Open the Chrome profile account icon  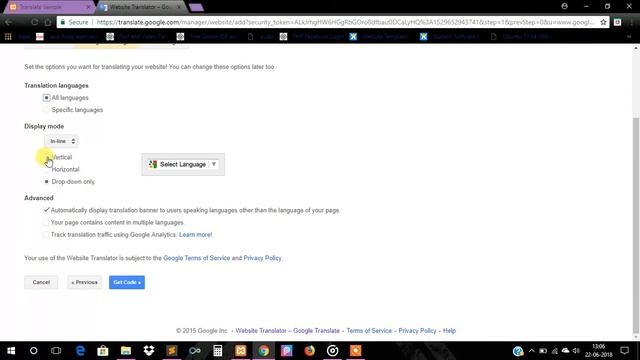(x=564, y=7)
